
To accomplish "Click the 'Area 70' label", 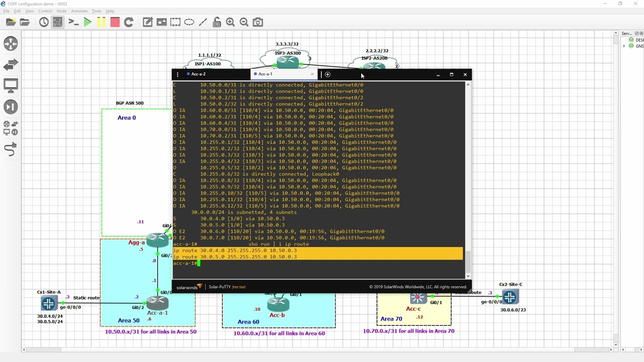I will [x=391, y=319].
